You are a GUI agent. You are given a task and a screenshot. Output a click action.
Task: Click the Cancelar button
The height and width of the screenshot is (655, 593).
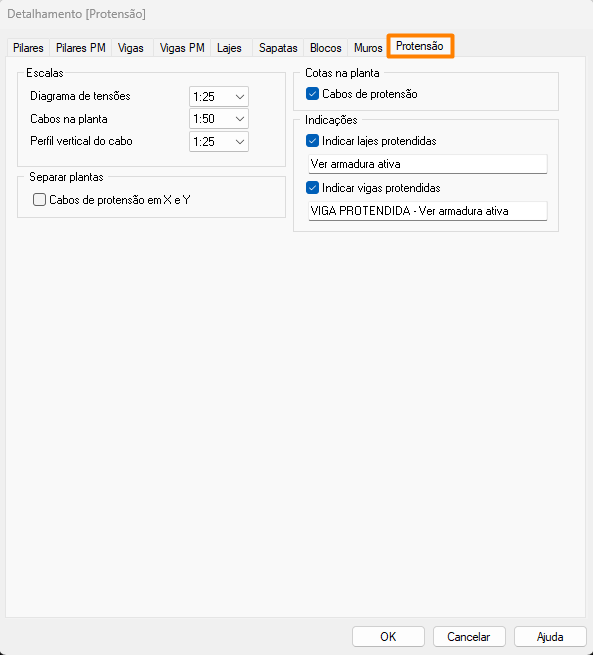(x=469, y=637)
